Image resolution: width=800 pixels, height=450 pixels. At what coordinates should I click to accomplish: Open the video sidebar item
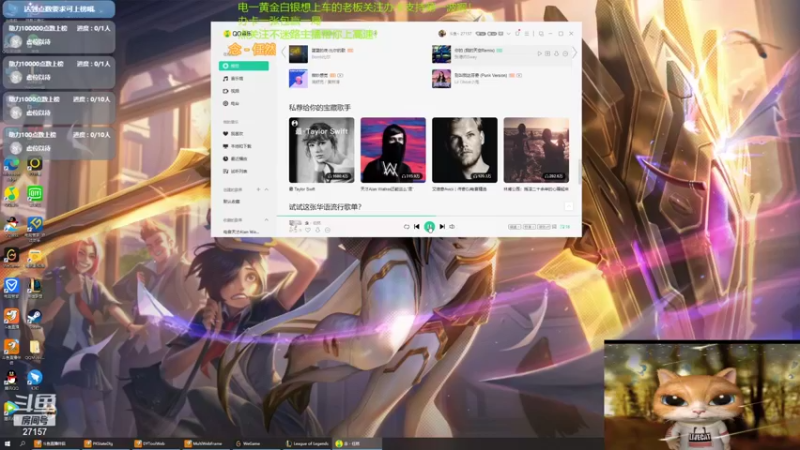(x=231, y=91)
